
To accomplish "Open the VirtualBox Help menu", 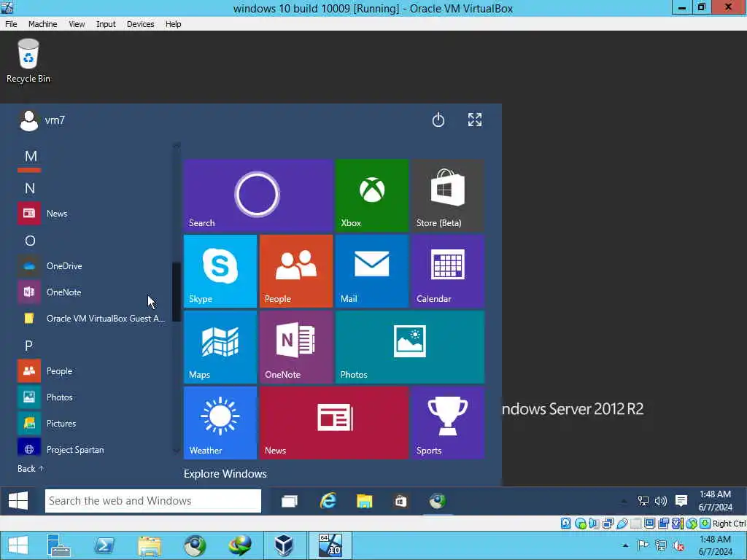I will (x=174, y=24).
